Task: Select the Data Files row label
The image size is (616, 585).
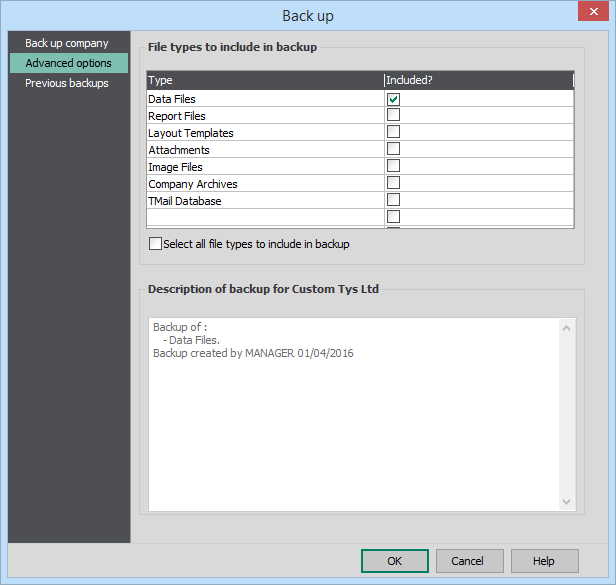Action: 172,99
